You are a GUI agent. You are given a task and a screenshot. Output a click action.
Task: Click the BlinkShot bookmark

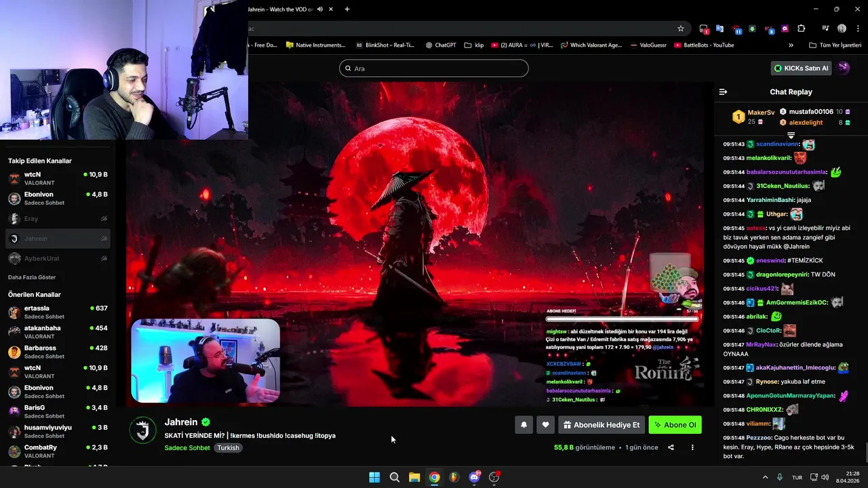point(385,45)
